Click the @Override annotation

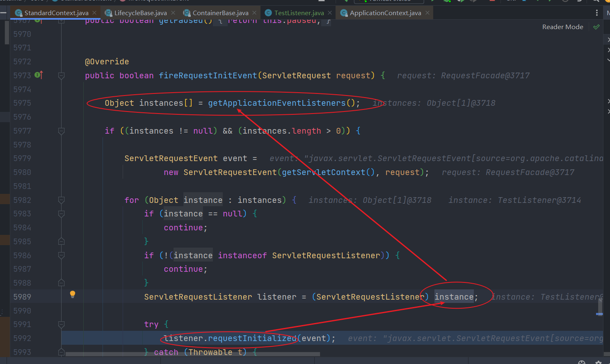click(107, 61)
